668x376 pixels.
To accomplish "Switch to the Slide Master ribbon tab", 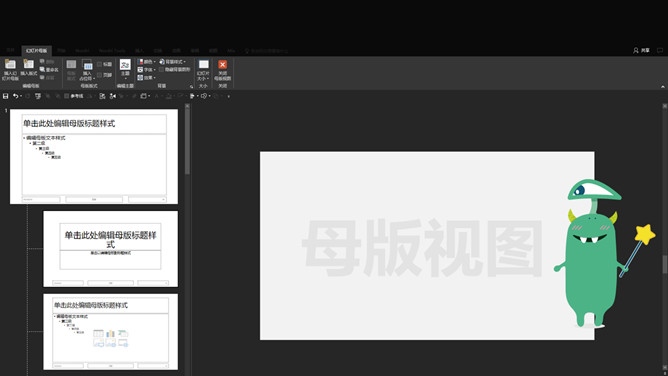I will [x=36, y=51].
